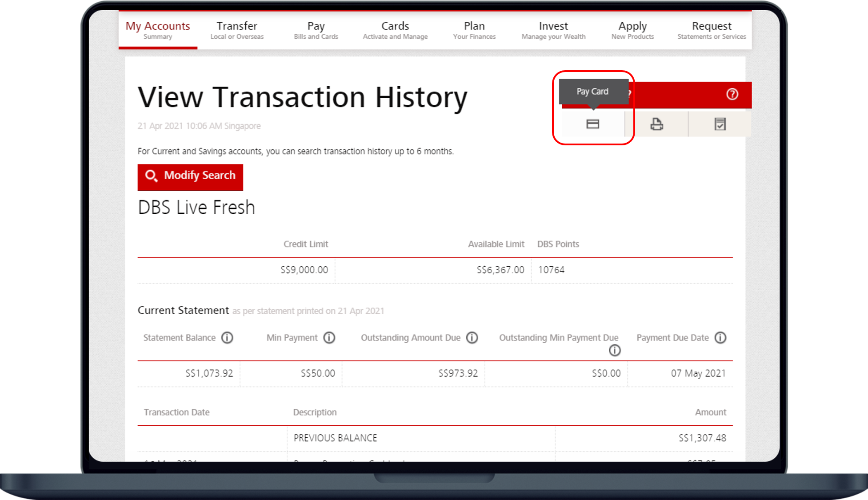
Task: Click the PREVIOUS BALANCE row description
Action: pyautogui.click(x=335, y=438)
